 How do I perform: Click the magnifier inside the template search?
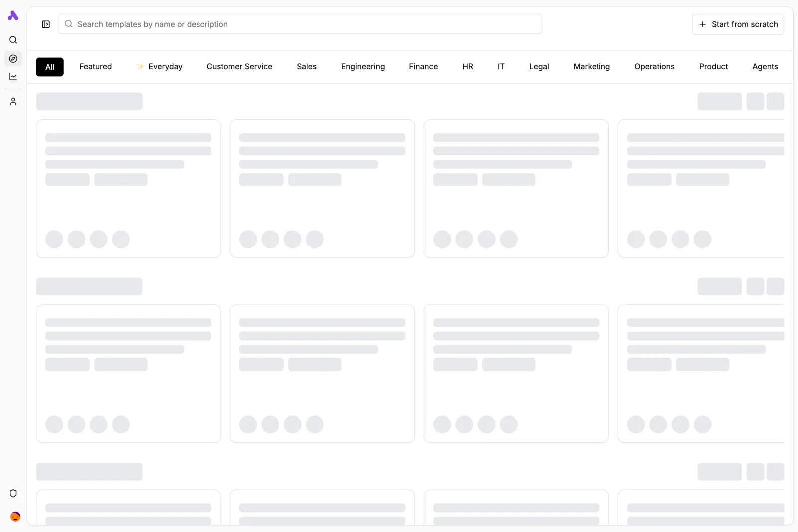click(69, 24)
